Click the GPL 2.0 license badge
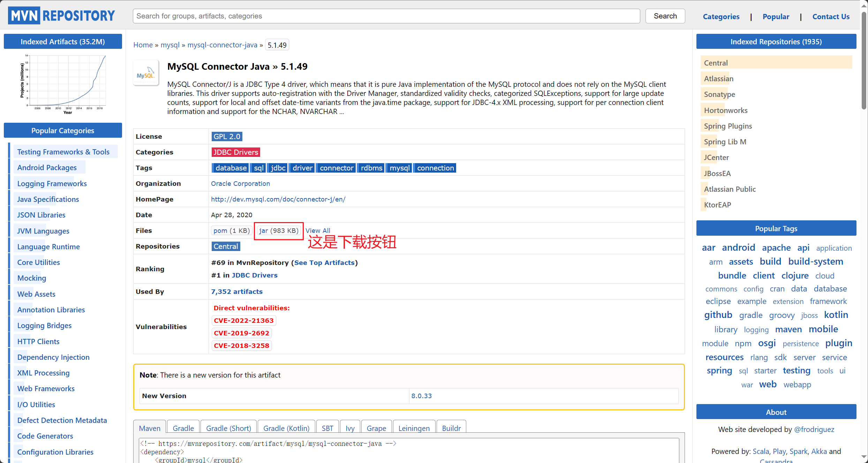 [226, 136]
